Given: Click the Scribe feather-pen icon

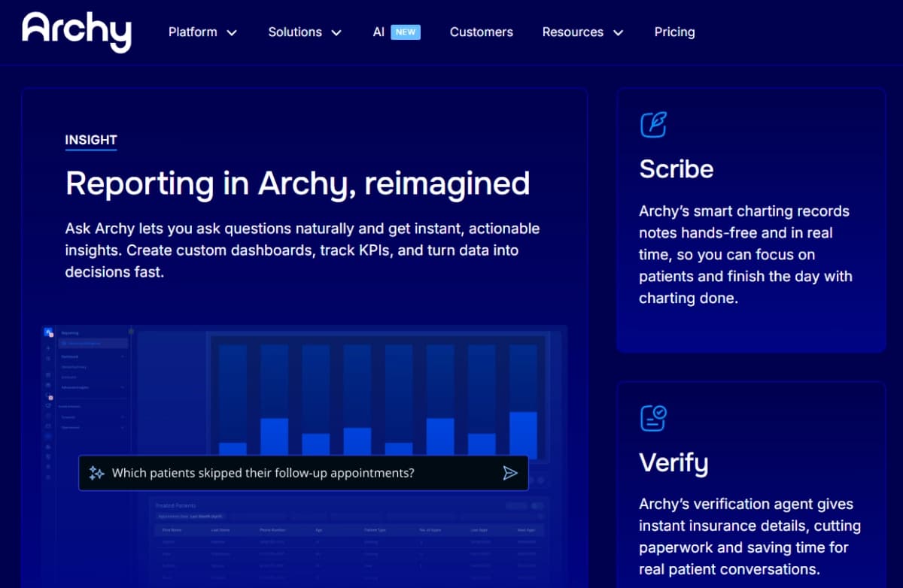Looking at the screenshot, I should click(x=654, y=123).
